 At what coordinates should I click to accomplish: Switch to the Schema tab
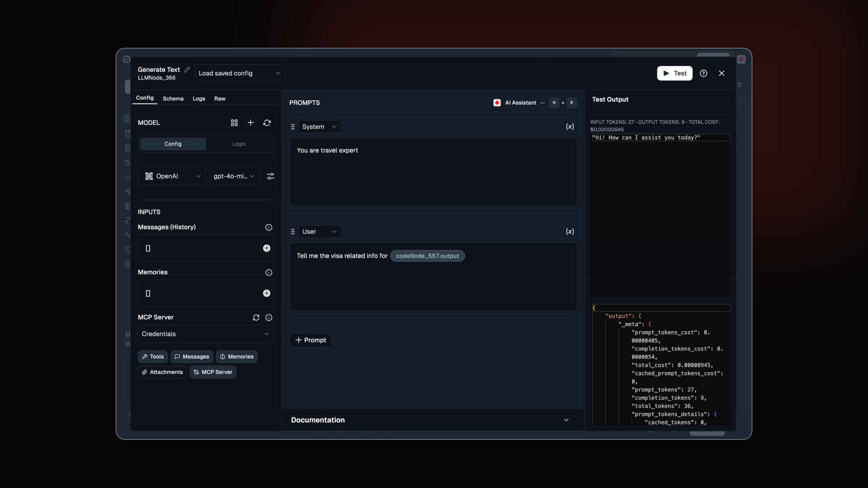(173, 99)
